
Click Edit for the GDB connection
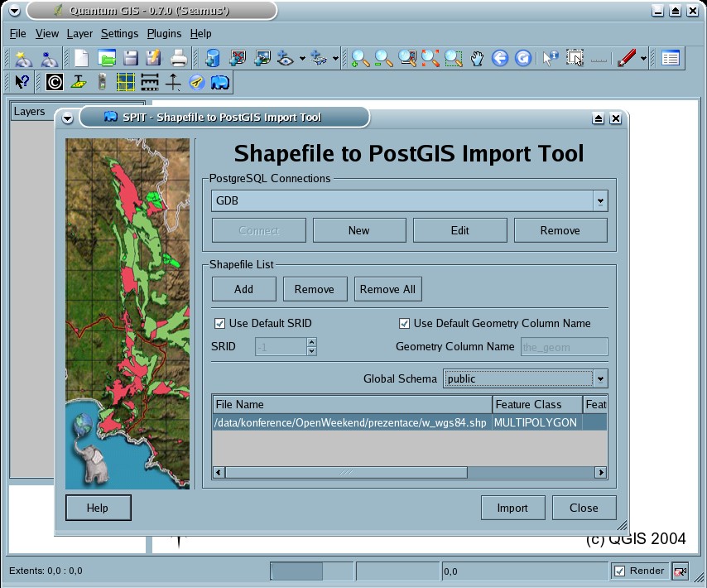(x=460, y=230)
